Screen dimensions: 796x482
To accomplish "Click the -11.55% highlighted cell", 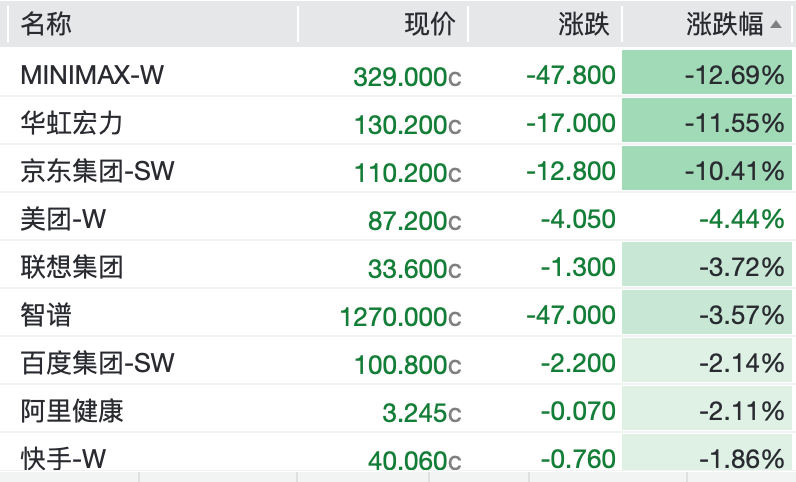I will 707,120.
